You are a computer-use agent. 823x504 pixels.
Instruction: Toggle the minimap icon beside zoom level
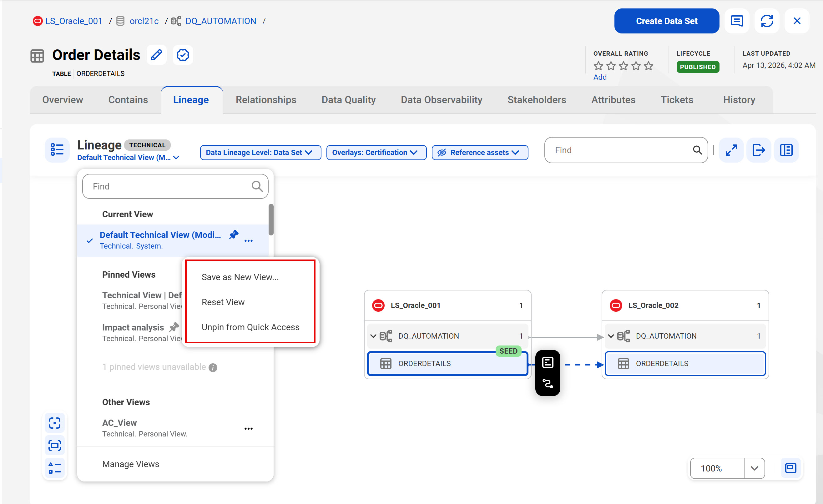(790, 468)
